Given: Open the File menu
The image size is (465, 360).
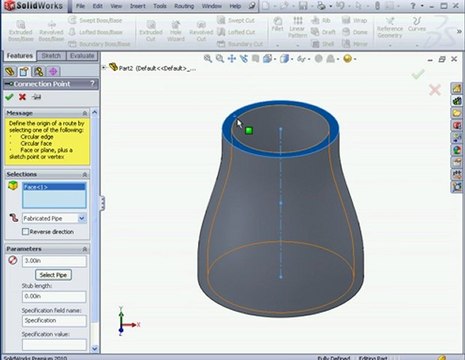Looking at the screenshot, I should click(80, 6).
